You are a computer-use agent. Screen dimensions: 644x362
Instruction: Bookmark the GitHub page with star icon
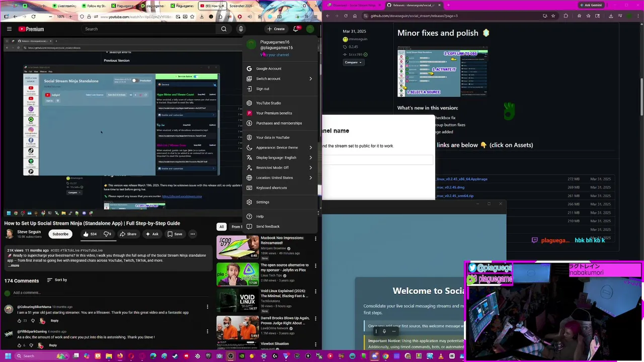554,16
